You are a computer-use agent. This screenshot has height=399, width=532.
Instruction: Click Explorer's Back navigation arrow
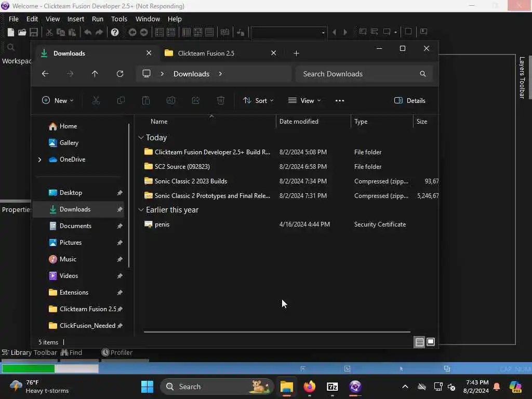[x=45, y=74]
